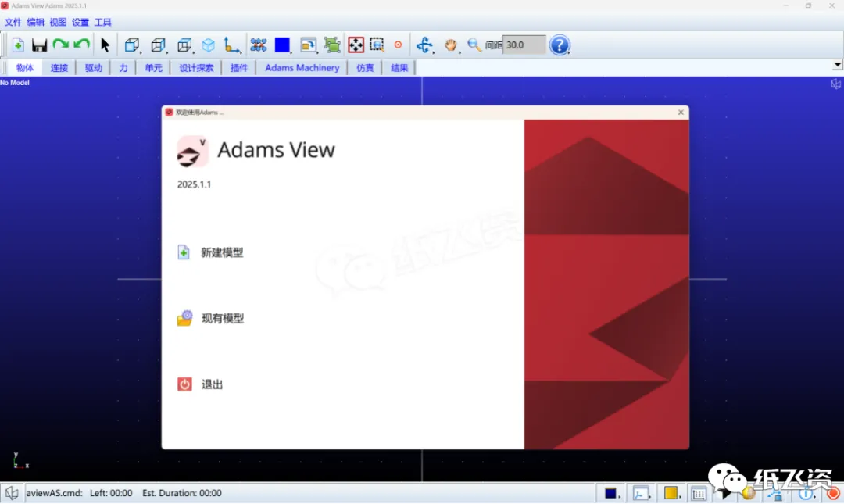Open the front view cube tool stack

[x=132, y=45]
